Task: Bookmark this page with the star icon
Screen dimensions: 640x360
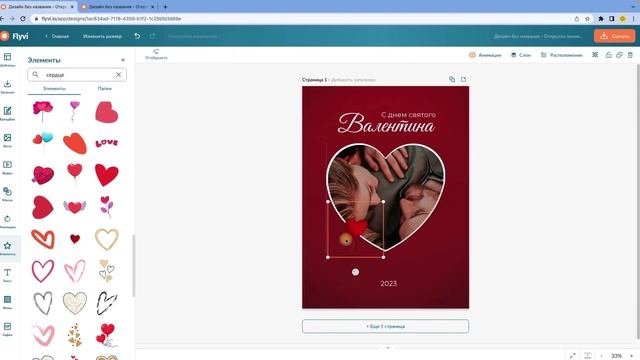Action: pos(587,19)
